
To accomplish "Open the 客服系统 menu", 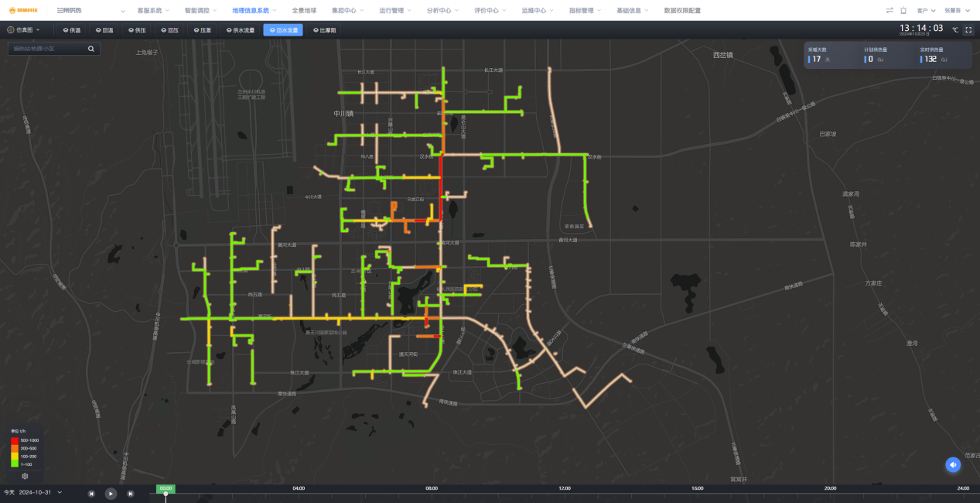I will click(153, 11).
